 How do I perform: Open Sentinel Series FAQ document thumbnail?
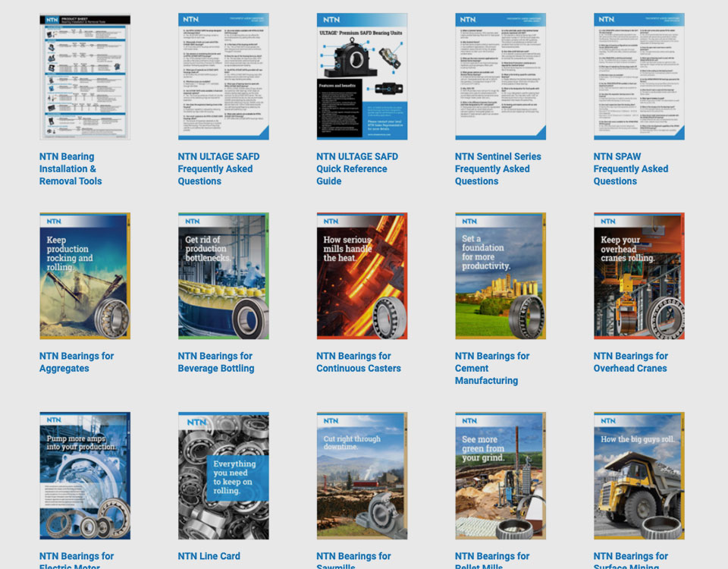500,77
